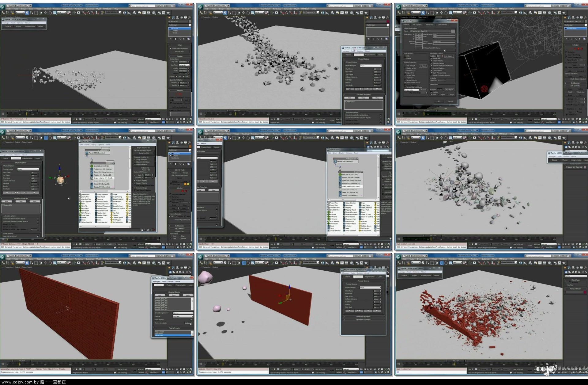This screenshot has width=588, height=385.
Task: Activate pan hand icon in rock-gizmo Particle View
Action: (142, 230)
